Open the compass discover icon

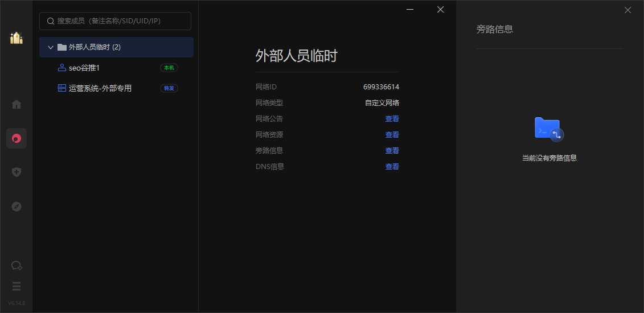point(17,207)
